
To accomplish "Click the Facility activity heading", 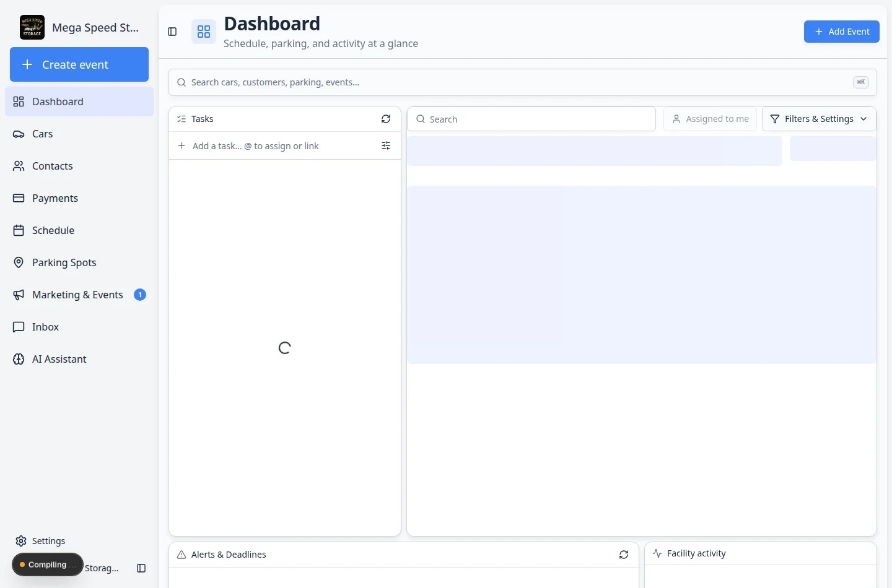I will click(696, 553).
